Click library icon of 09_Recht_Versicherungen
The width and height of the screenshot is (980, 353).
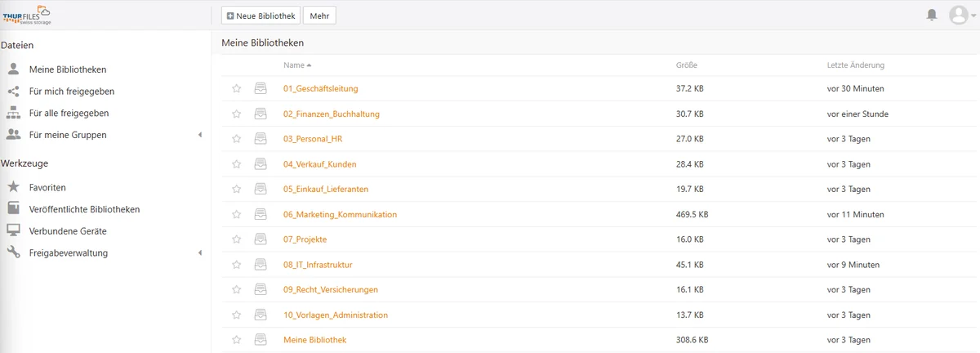[261, 289]
